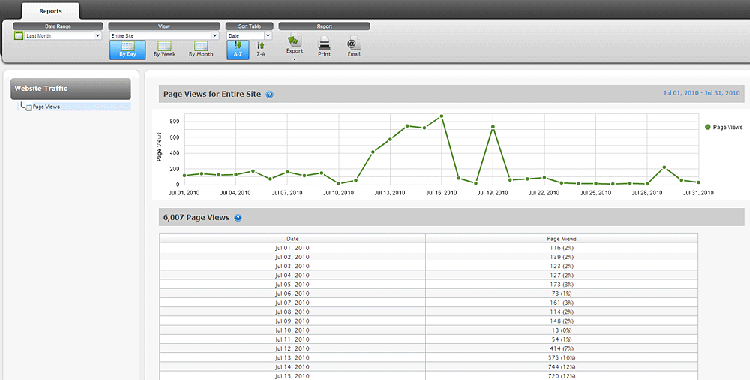Click the Page Views column header
750x380 pixels.
[x=562, y=238]
